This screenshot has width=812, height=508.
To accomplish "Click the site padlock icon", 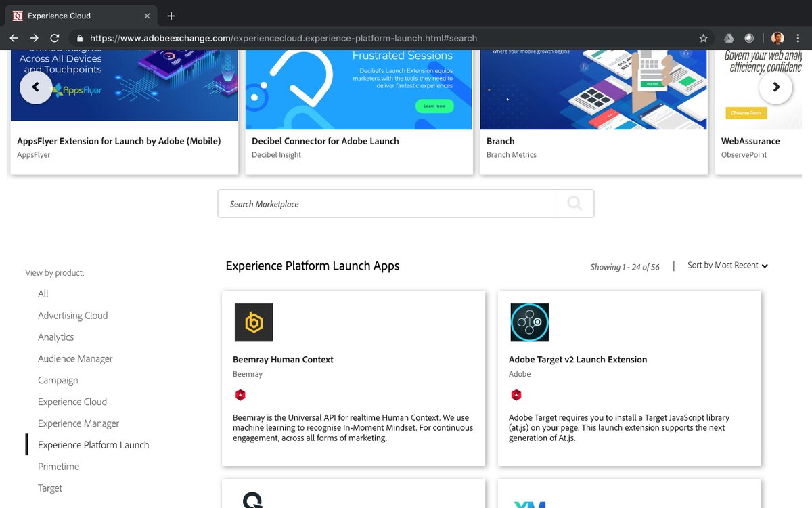I will (80, 39).
